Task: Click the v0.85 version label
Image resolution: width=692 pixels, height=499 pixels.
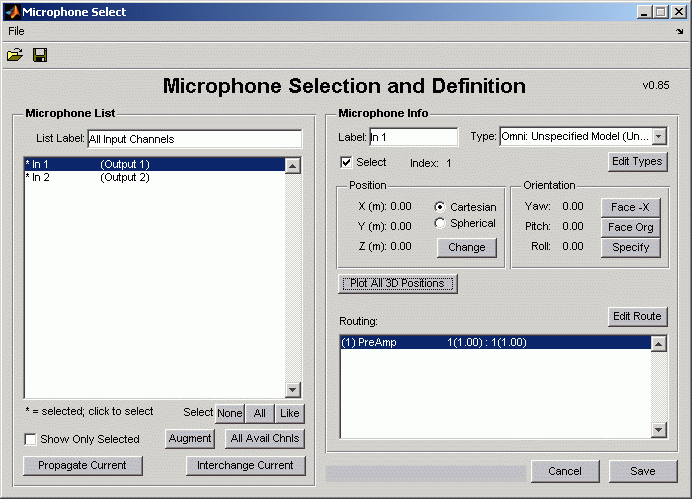Action: [656, 85]
